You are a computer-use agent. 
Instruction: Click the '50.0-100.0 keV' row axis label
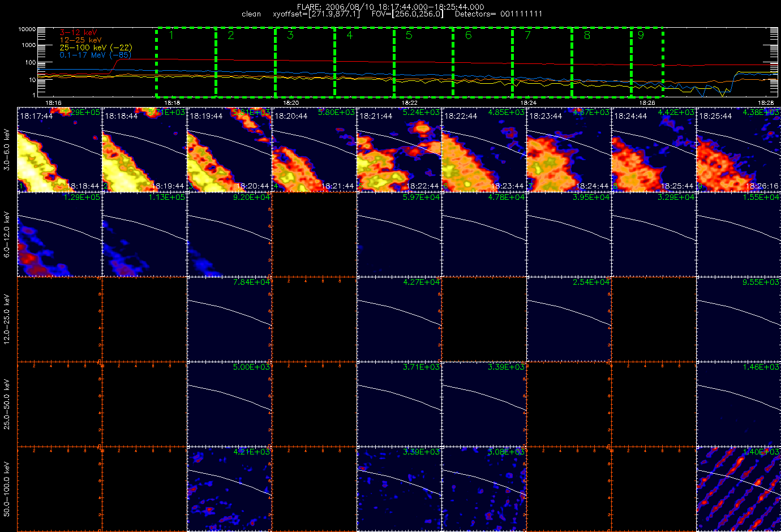(x=7, y=489)
